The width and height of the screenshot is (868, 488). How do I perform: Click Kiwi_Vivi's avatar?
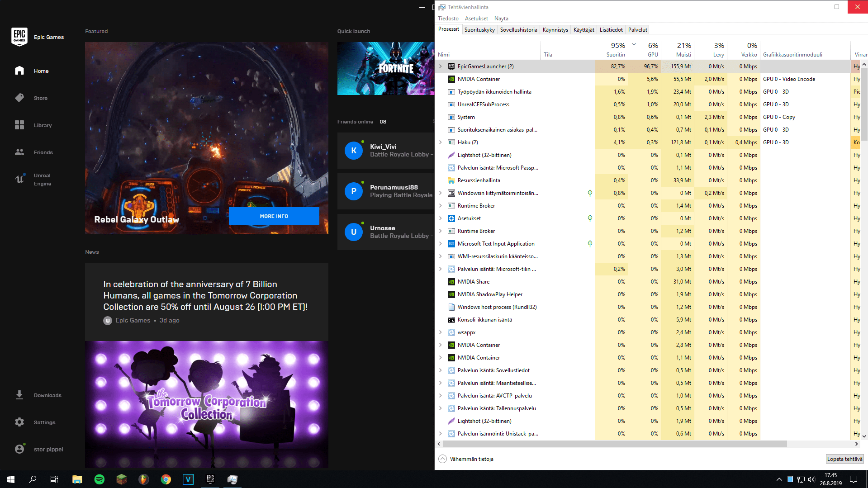(354, 151)
